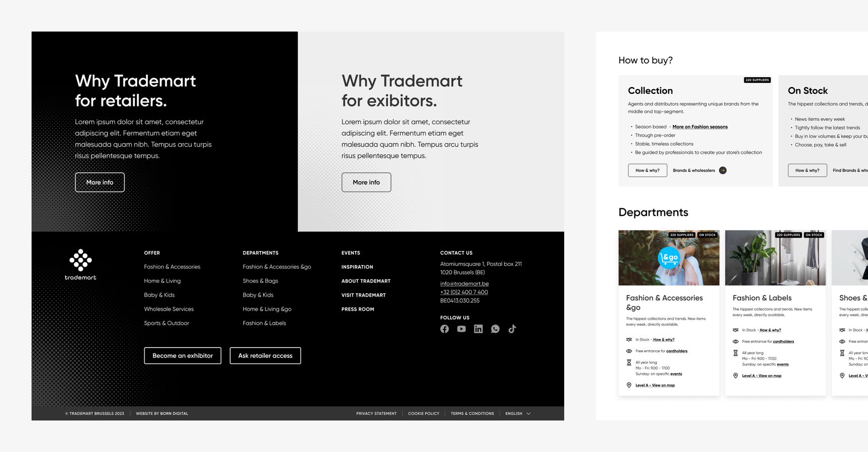Click the map pin icon in Fashion & Labels card
This screenshot has width=868, height=452.
click(736, 376)
